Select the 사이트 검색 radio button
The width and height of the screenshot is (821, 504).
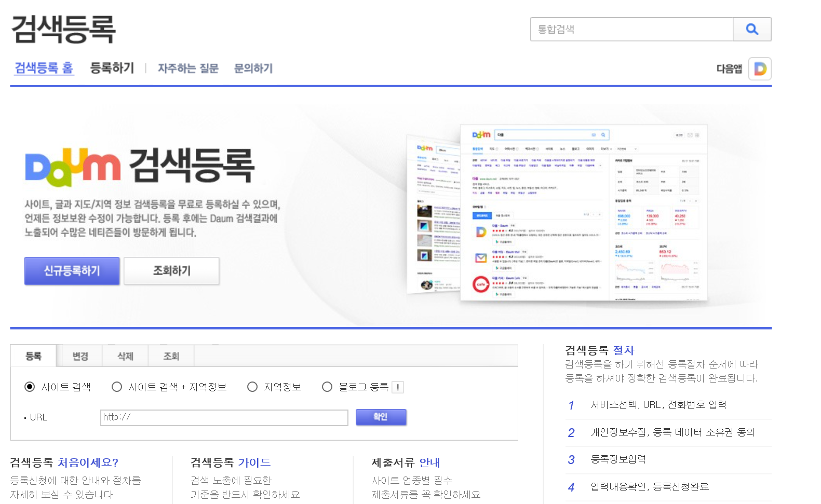[x=30, y=387]
